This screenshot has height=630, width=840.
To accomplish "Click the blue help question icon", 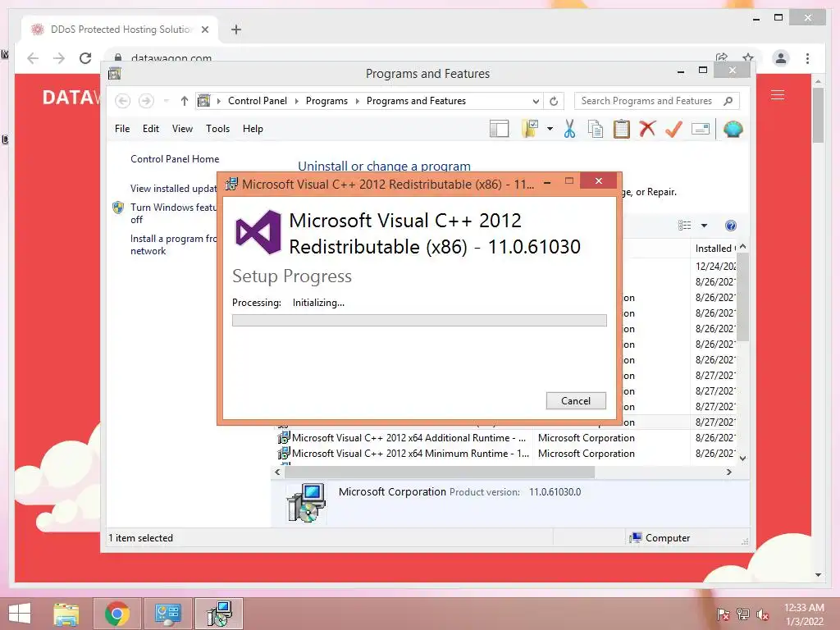I will tap(730, 226).
